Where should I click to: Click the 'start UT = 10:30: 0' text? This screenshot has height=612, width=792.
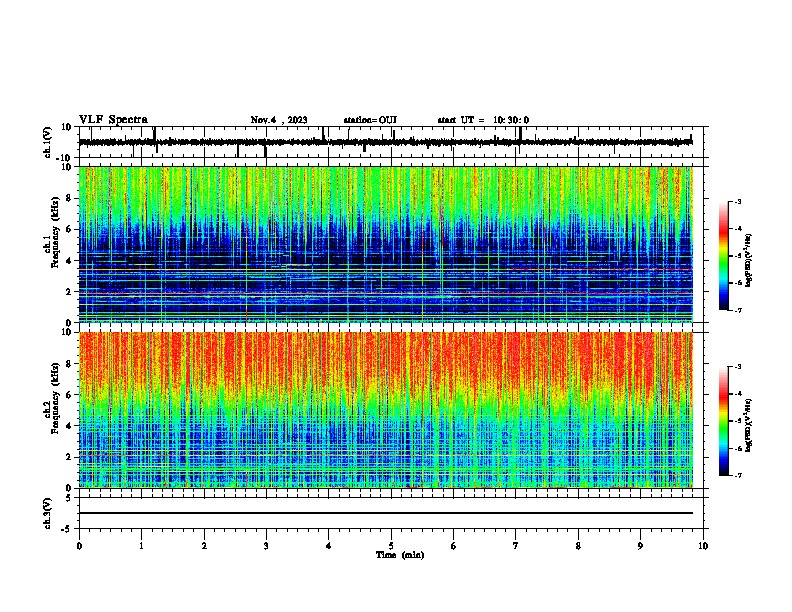483,120
